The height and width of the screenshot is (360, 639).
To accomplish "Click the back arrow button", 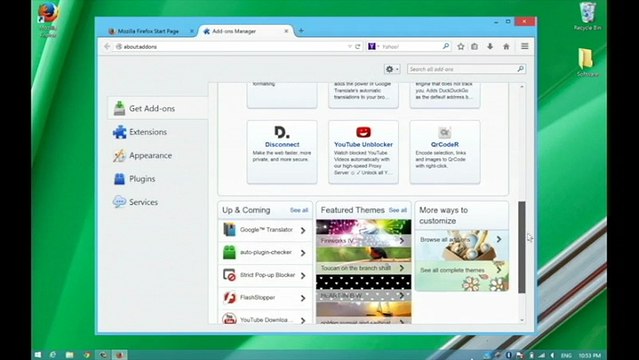I will point(107,46).
